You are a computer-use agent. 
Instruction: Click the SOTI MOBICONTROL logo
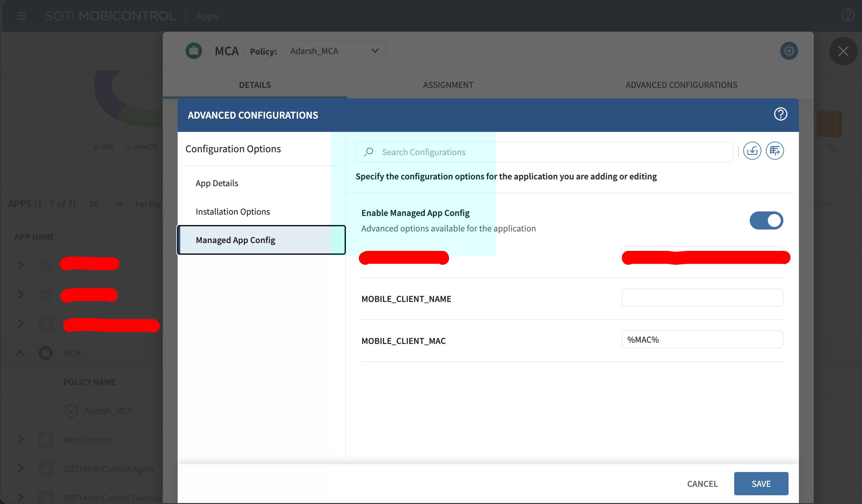(110, 16)
